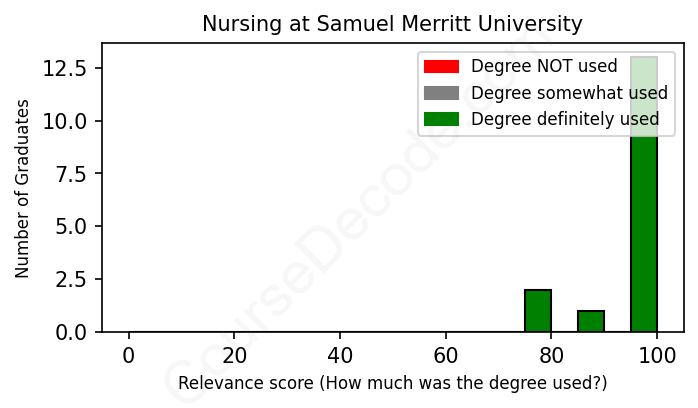Click the y-axis tick label '7.5'
698x408 pixels.
pyautogui.click(x=72, y=173)
